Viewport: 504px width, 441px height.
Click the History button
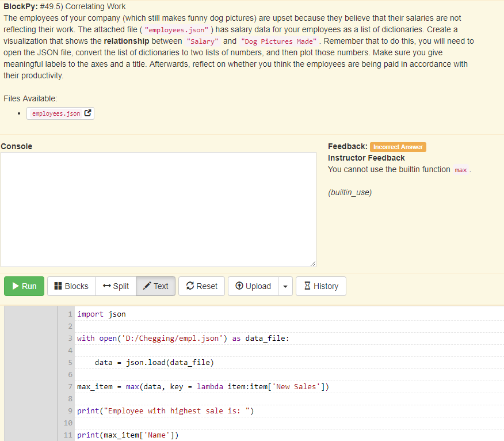click(320, 286)
